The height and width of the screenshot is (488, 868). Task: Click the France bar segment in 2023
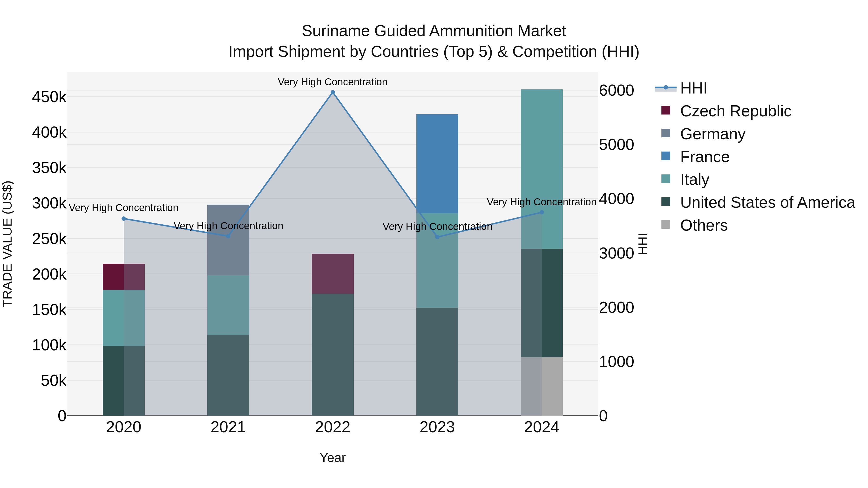437,164
